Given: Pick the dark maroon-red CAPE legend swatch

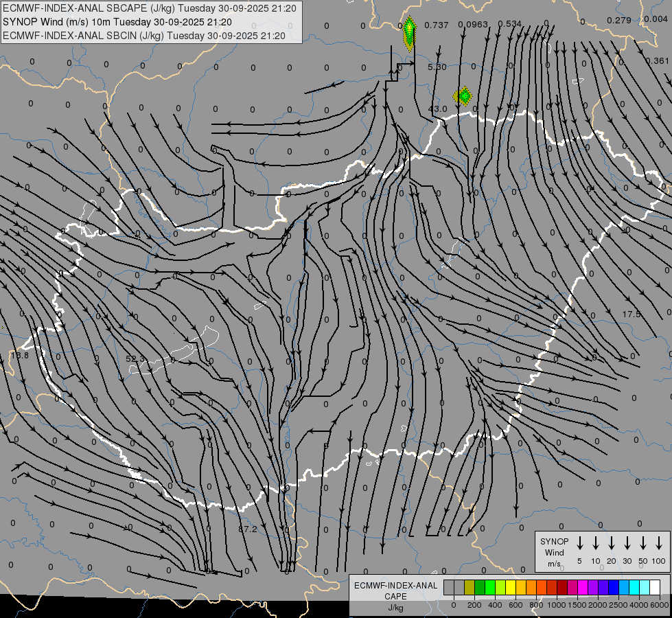Looking at the screenshot, I should tap(562, 588).
